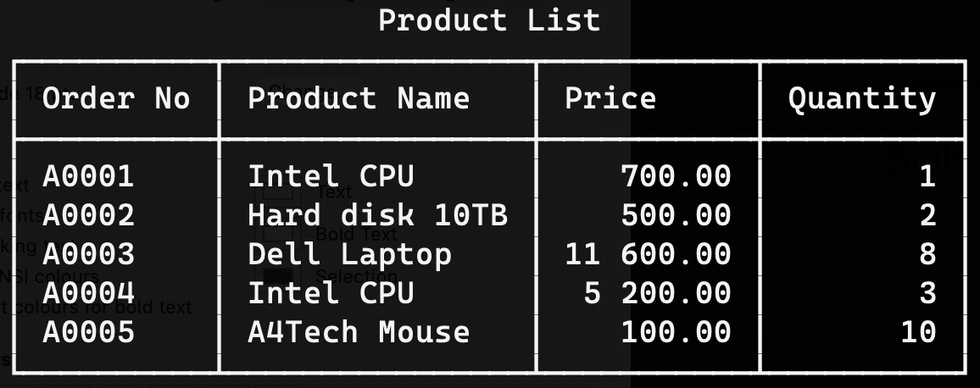Click the Price column header
This screenshot has width=980, height=388.
[x=610, y=98]
